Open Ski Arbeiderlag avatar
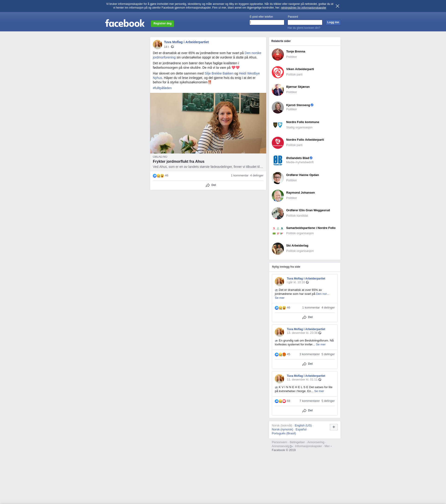446x504 pixels. (x=278, y=249)
